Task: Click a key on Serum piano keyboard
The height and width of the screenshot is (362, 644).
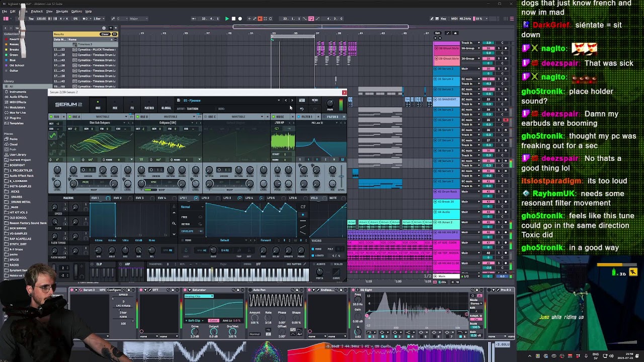Action: [227, 275]
